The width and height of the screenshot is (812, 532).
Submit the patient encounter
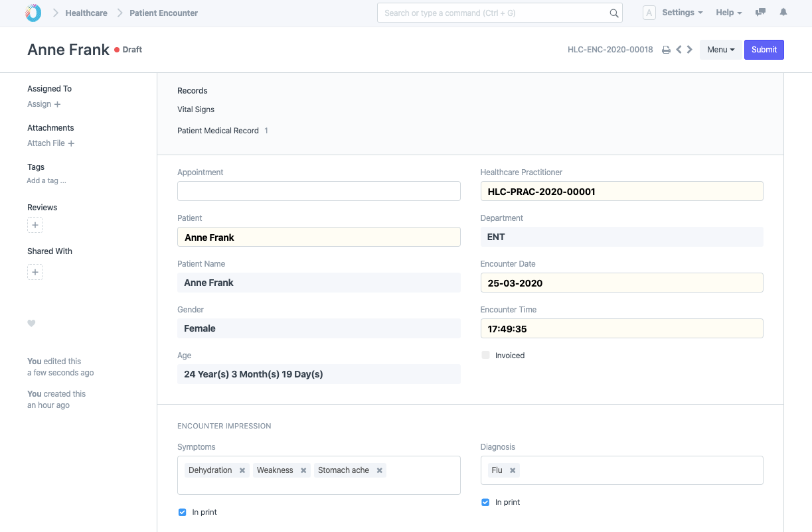764,50
